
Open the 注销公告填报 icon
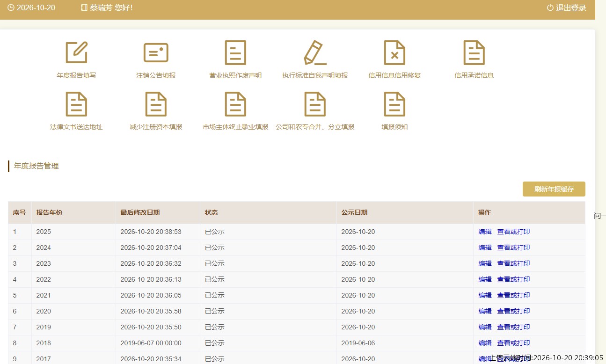(156, 52)
